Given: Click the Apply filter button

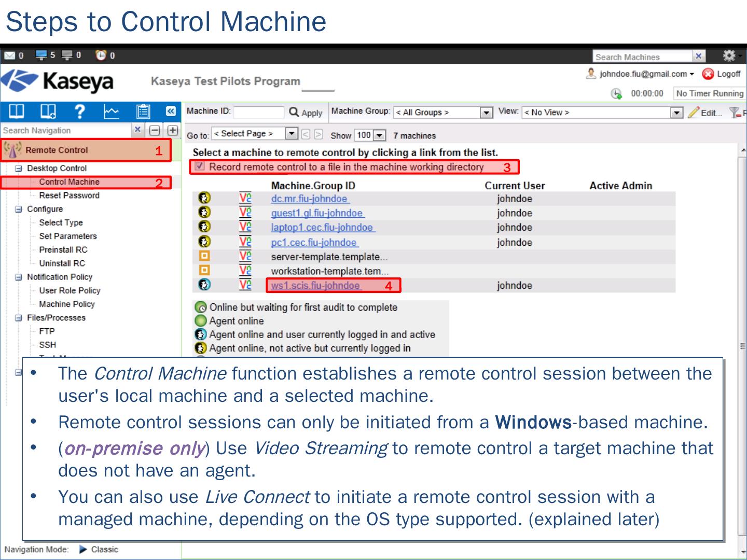Looking at the screenshot, I should 306,113.
